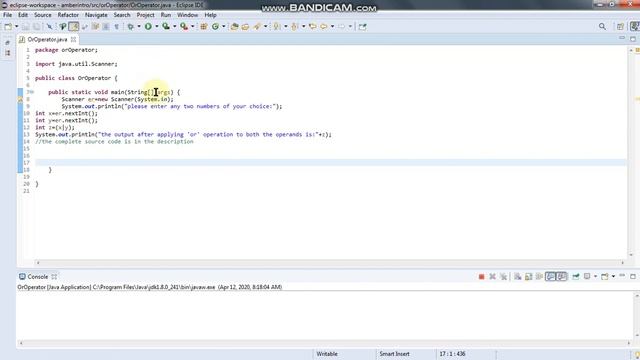This screenshot has width=640, height=360.
Task: Open the Run menu
Action: (166, 15)
